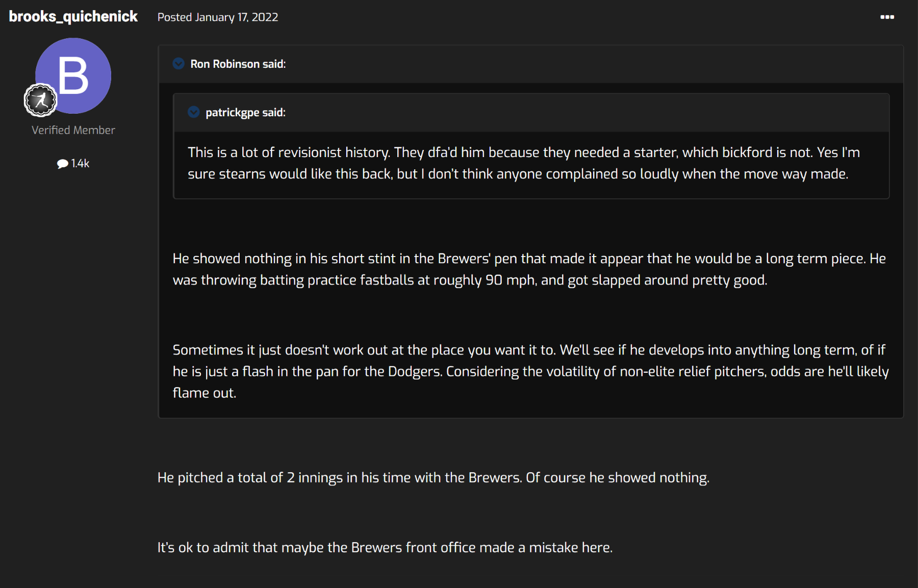
Task: Click the Verified Member group label
Action: click(x=73, y=130)
